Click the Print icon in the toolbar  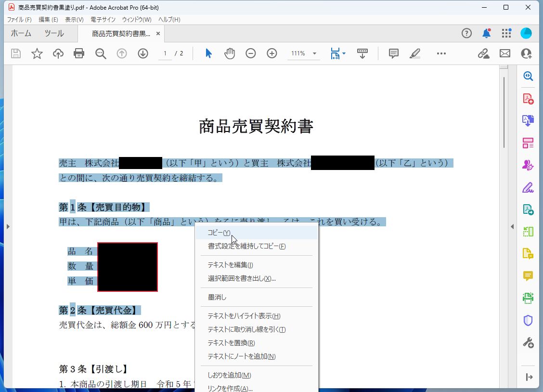tap(79, 53)
